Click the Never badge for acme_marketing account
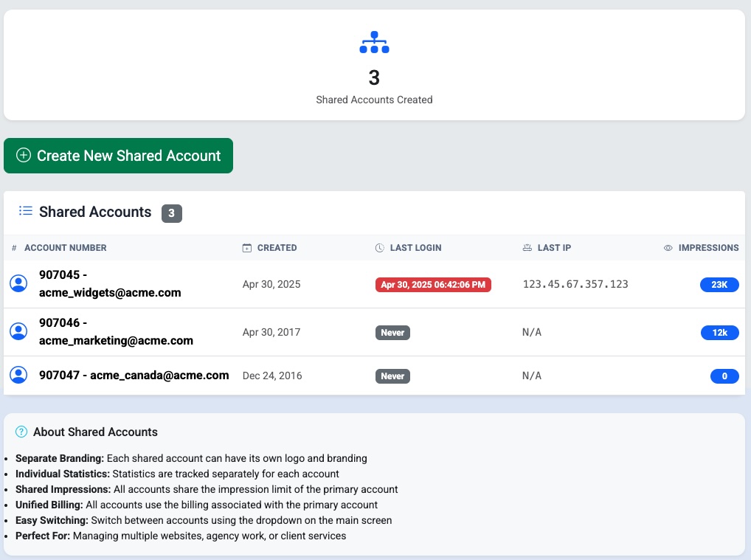 click(x=392, y=332)
